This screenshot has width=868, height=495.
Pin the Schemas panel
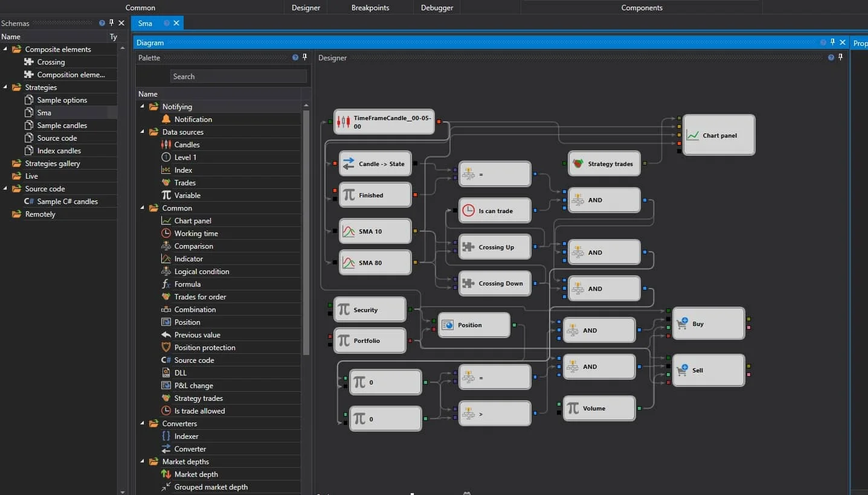111,23
